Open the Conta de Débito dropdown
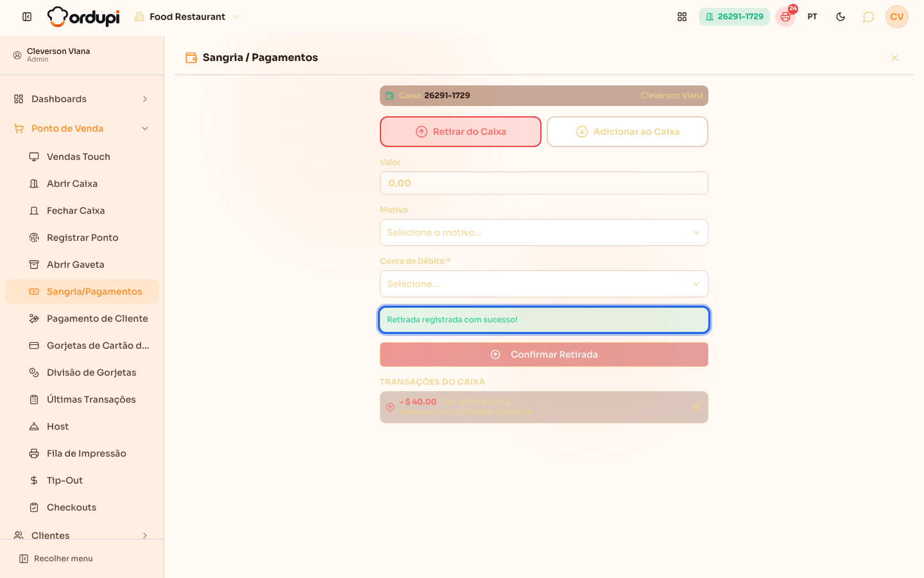This screenshot has height=578, width=924. pyautogui.click(x=544, y=284)
